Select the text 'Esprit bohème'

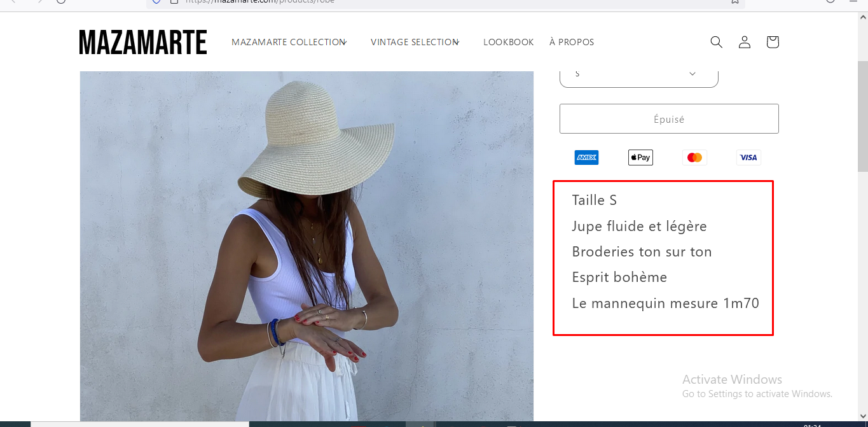pyautogui.click(x=619, y=277)
